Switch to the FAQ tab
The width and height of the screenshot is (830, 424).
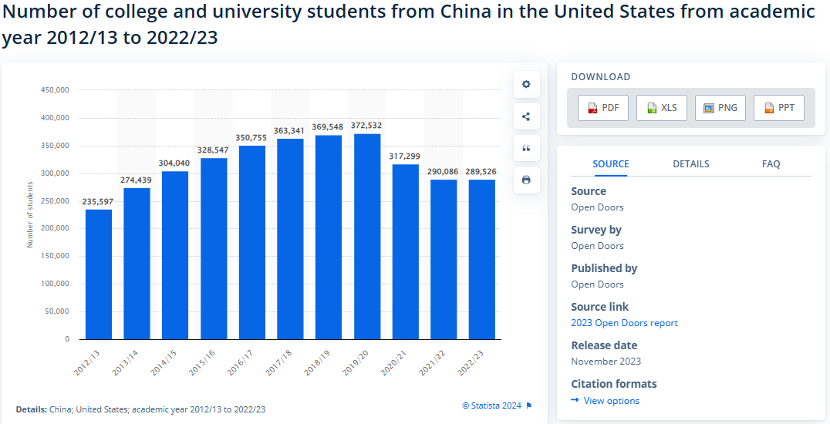771,164
